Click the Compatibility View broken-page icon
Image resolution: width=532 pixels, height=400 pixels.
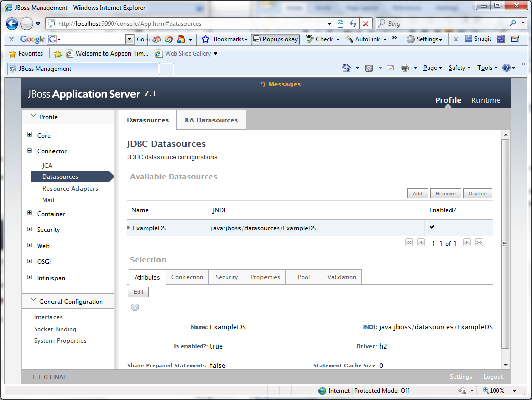[340, 24]
